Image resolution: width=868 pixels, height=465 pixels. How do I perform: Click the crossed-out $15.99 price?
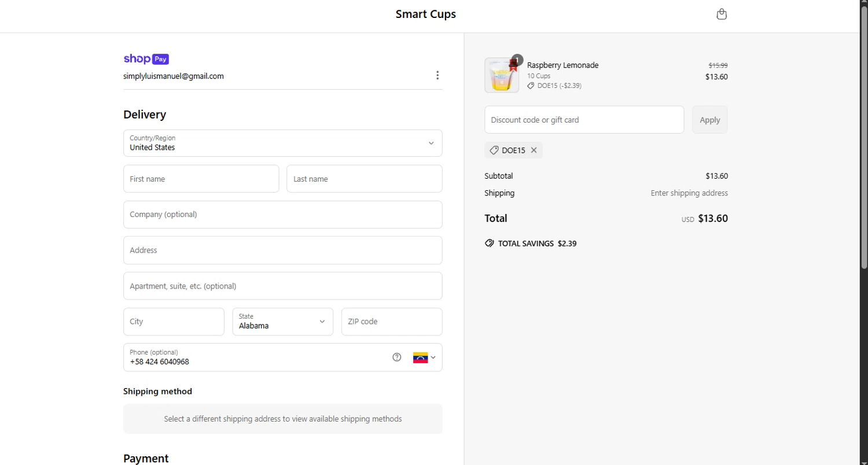pyautogui.click(x=718, y=66)
